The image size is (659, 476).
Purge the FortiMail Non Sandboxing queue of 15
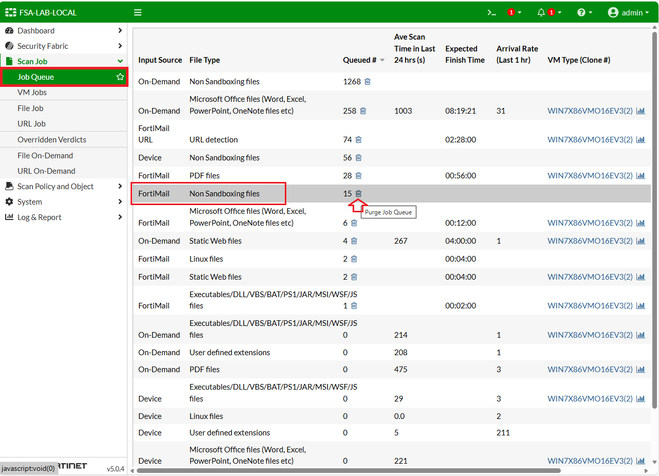(358, 193)
